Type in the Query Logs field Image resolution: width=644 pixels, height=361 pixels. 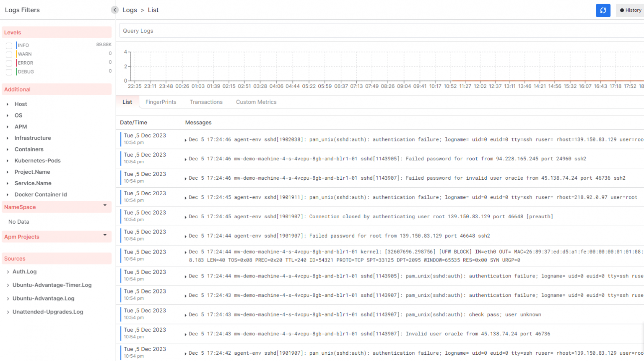pyautogui.click(x=382, y=31)
